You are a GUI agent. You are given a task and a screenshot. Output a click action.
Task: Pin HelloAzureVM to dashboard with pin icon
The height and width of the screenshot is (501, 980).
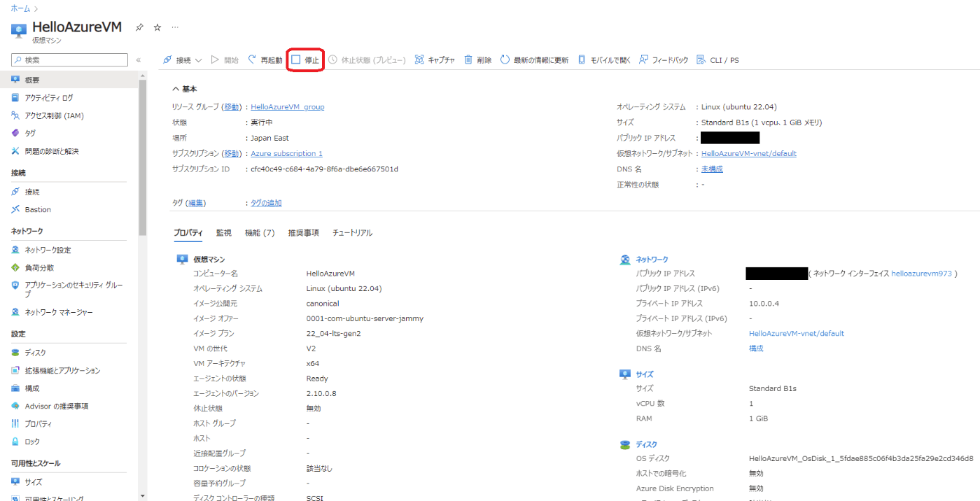139,27
